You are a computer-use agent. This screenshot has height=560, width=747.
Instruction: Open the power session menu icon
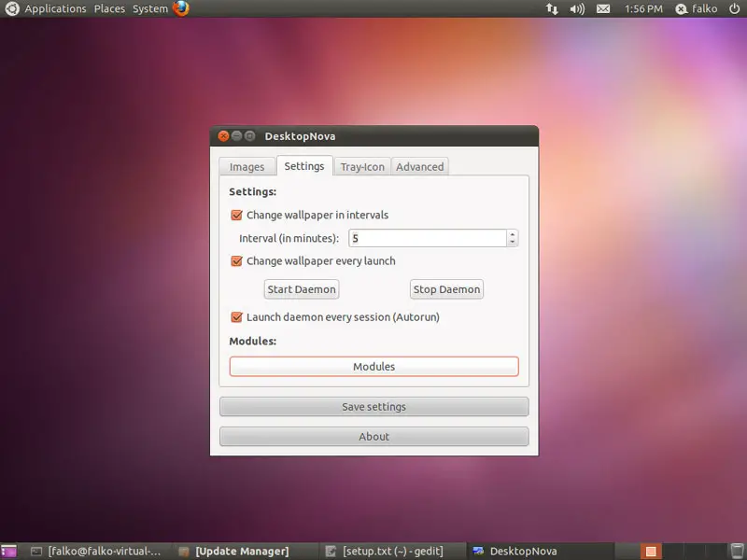click(735, 8)
